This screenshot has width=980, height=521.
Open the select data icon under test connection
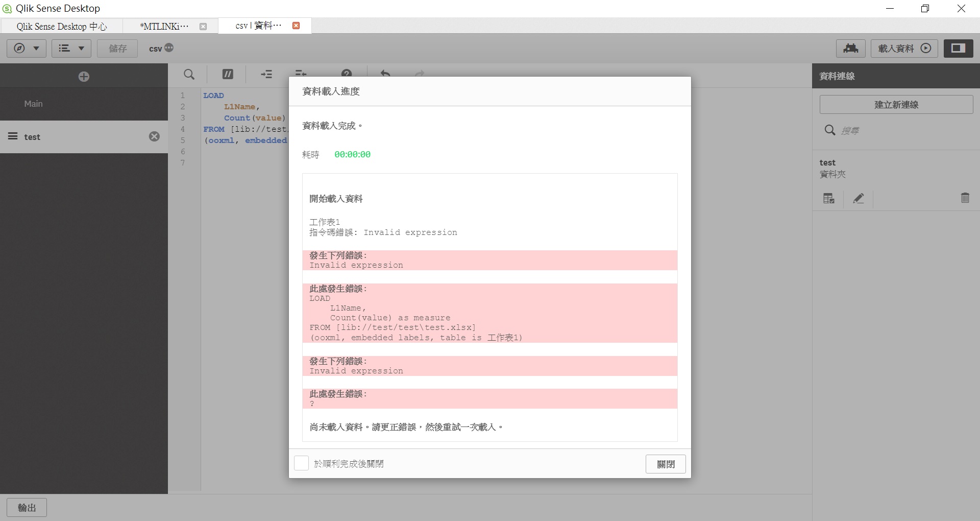tap(828, 198)
